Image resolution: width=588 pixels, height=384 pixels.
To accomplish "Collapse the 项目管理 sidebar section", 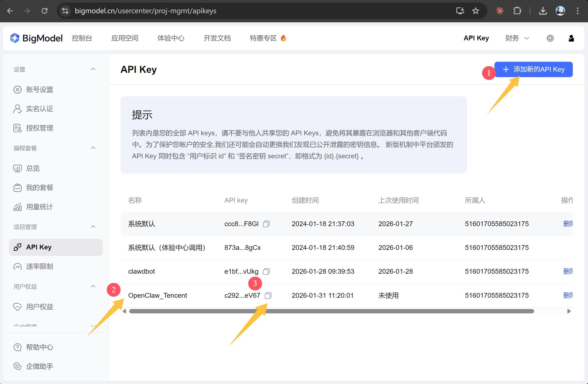I will click(x=93, y=227).
